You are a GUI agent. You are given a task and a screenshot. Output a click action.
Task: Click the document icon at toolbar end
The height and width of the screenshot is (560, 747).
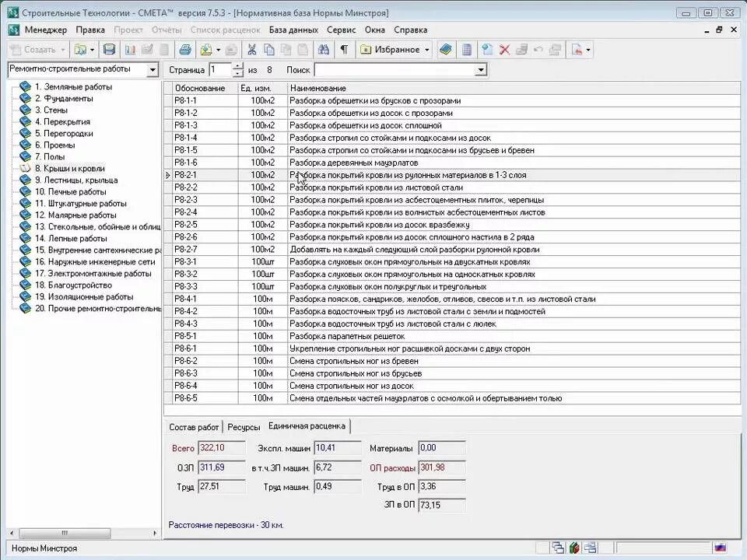[x=577, y=50]
